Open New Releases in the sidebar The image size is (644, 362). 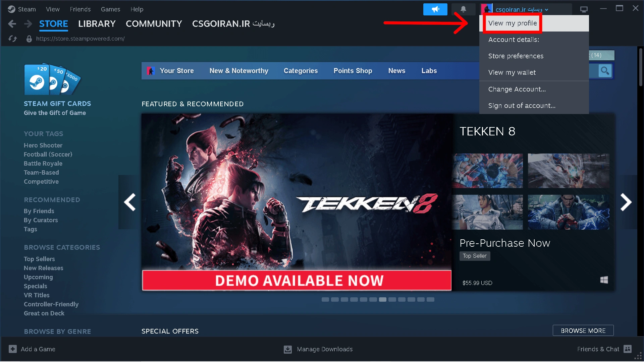(43, 268)
